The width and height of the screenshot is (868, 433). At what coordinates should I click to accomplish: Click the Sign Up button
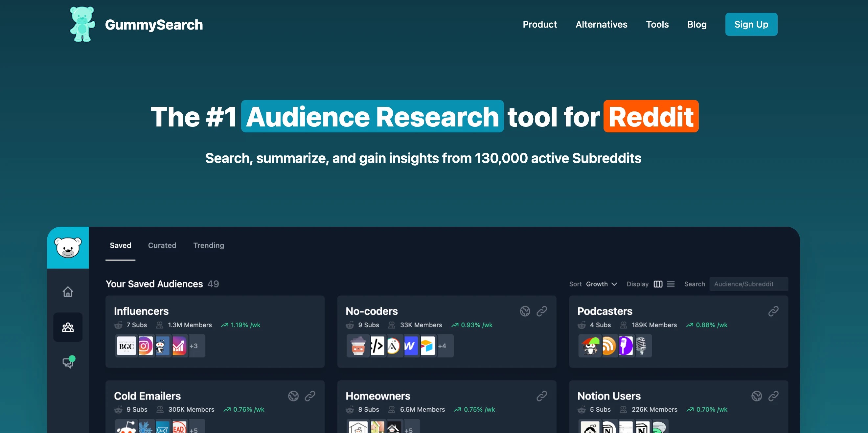point(751,24)
